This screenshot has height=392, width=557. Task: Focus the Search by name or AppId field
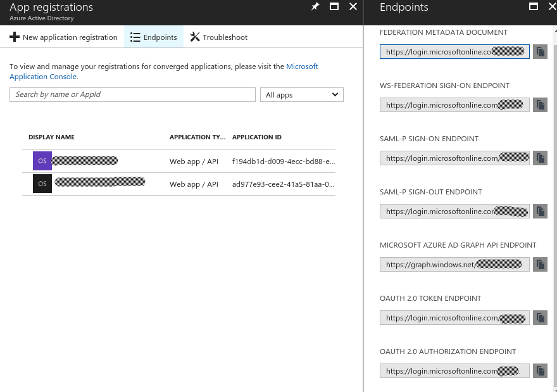click(132, 94)
